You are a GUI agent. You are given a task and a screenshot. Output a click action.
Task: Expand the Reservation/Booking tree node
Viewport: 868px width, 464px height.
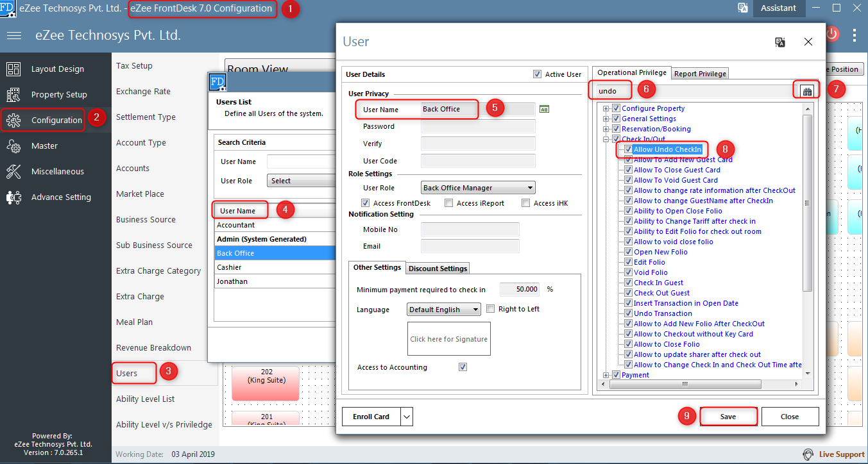606,129
